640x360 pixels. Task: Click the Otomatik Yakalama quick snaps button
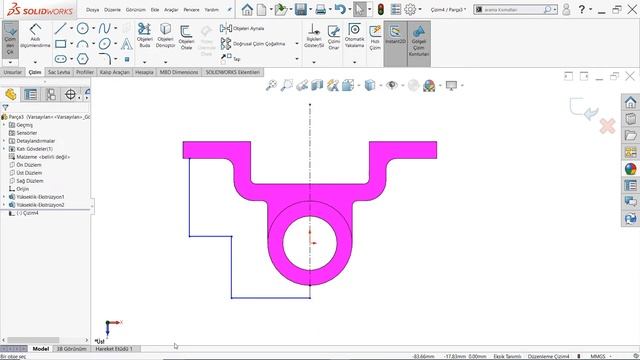(354, 36)
